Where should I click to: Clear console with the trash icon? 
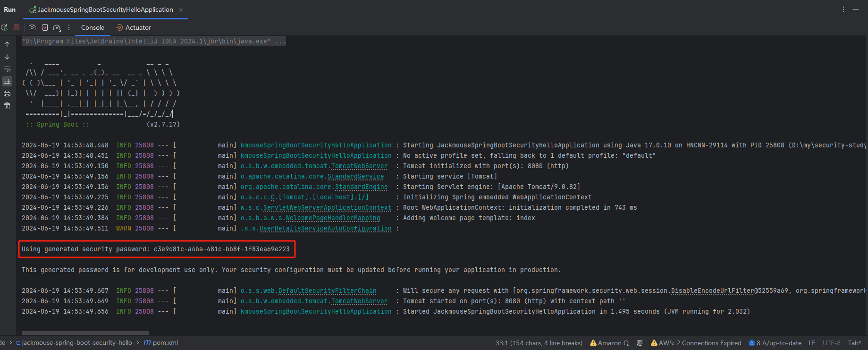pyautogui.click(x=7, y=106)
